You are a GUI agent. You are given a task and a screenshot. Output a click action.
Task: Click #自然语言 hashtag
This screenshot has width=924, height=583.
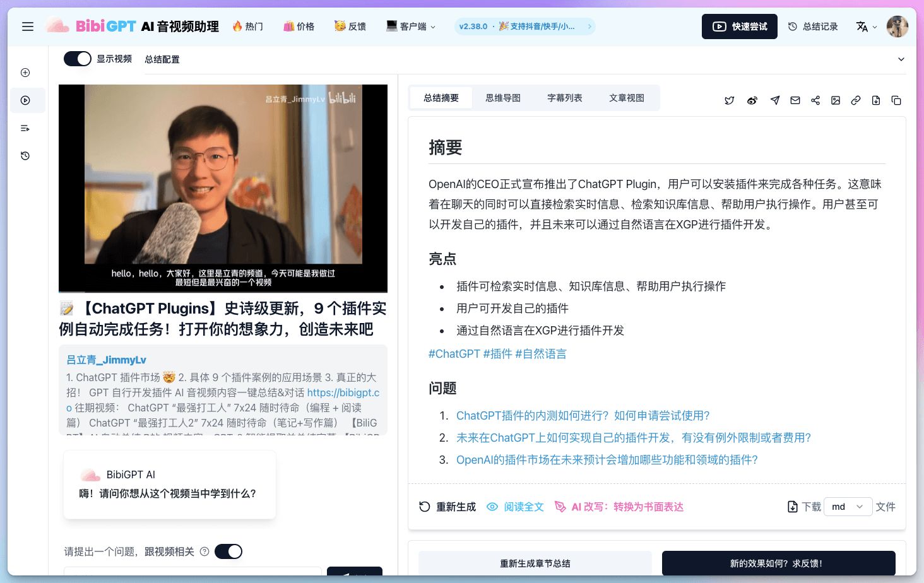tap(541, 354)
